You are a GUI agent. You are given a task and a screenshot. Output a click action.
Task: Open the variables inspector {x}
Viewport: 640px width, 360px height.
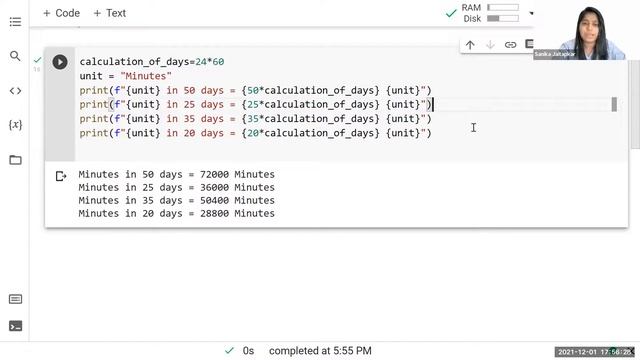[x=15, y=125]
